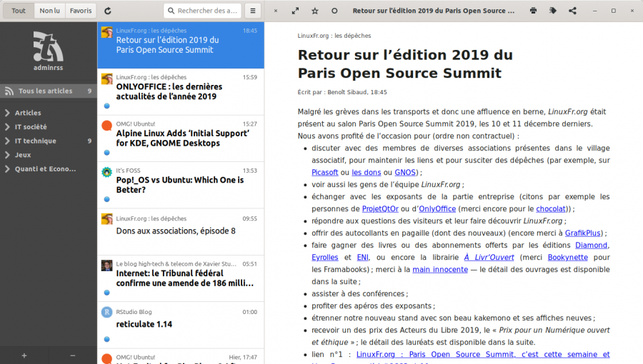Toggle unread dot on ONLYOFFICE article
Screen dimensions: 643x364
107,106
